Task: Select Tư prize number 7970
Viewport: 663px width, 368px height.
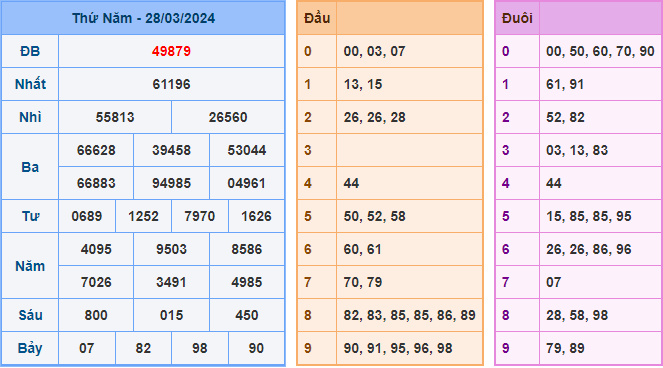Action: coord(200,216)
